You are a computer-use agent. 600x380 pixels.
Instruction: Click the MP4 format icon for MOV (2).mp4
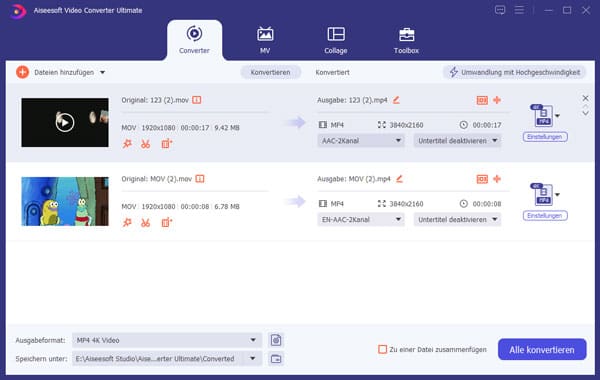click(x=542, y=194)
